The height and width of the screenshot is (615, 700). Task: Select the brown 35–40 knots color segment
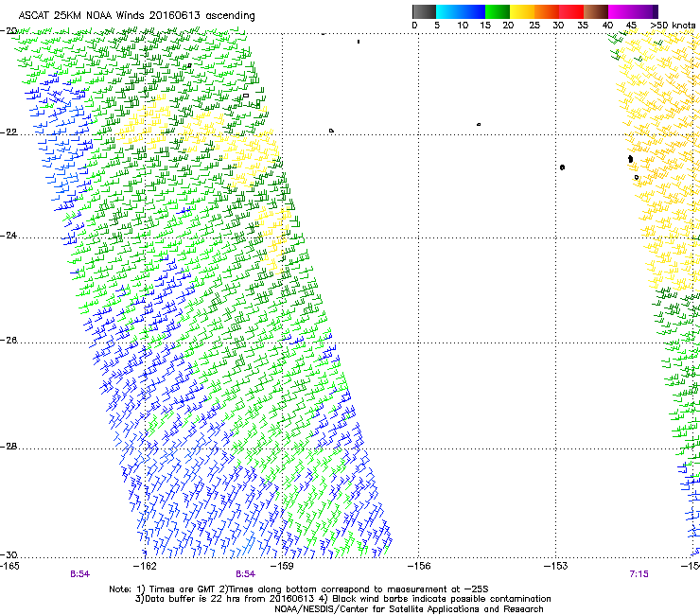coord(596,11)
